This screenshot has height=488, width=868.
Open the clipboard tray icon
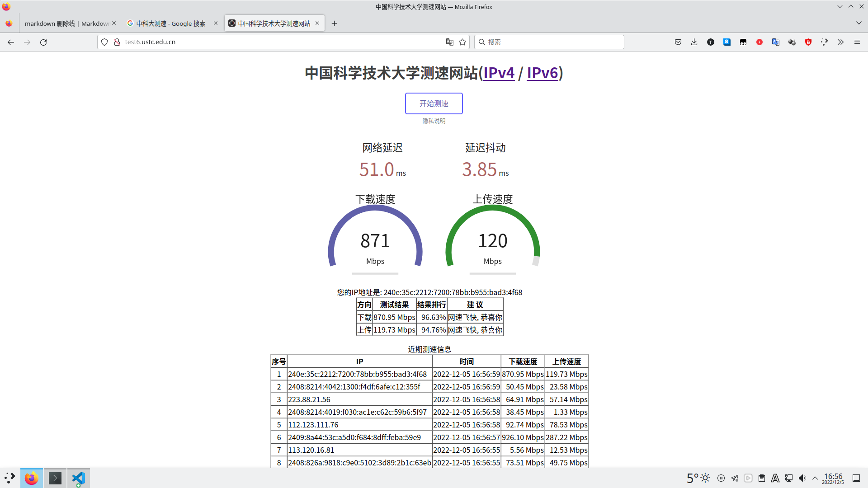[x=762, y=478]
